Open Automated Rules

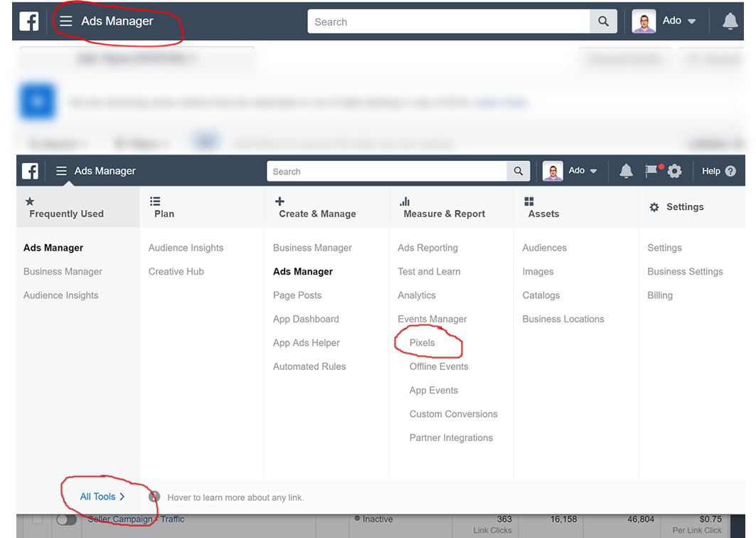tap(309, 366)
